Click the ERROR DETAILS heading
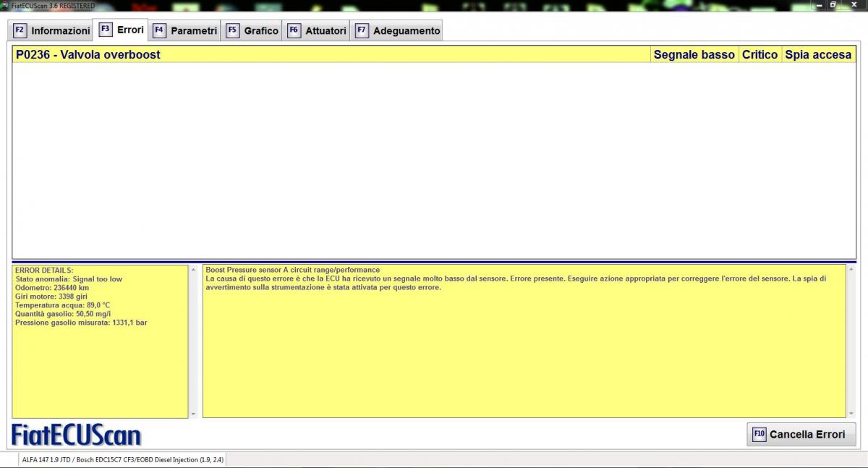 click(44, 270)
